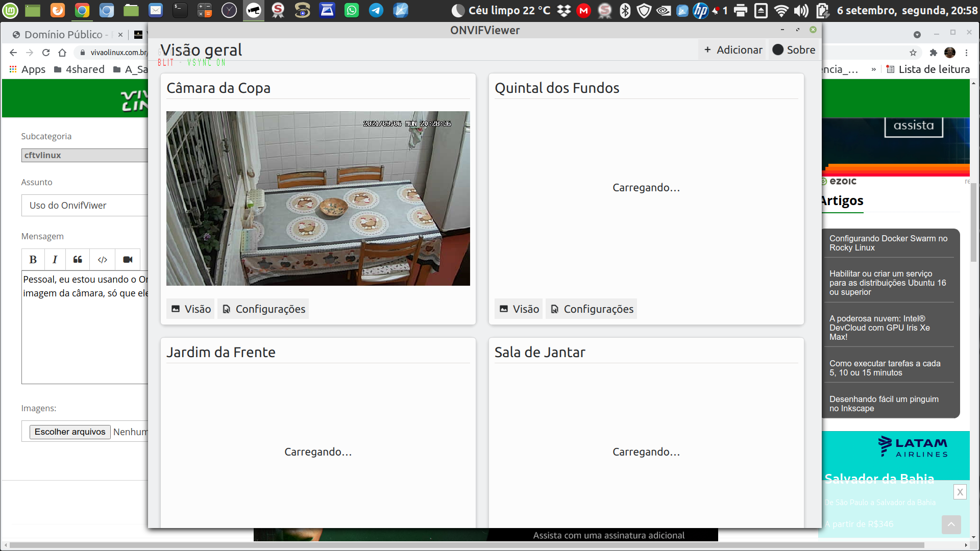
Task: Click Adicionar to add a camera
Action: [732, 49]
